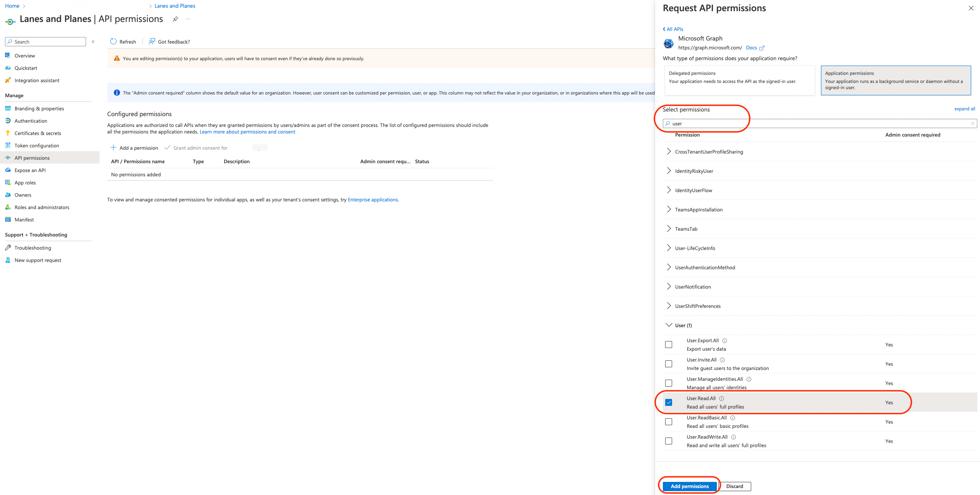
Task: Pin the API permissions page with the pin icon
Action: (176, 19)
